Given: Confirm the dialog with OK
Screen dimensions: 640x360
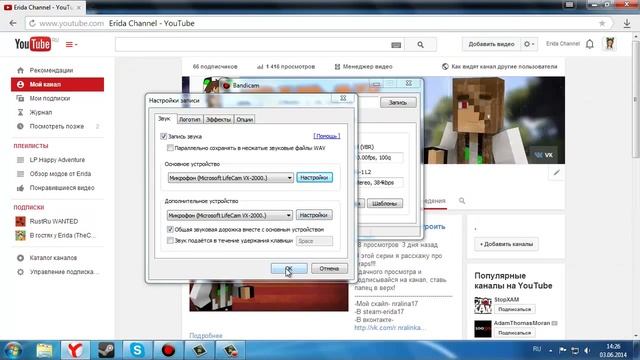Looking at the screenshot, I should pos(289,269).
